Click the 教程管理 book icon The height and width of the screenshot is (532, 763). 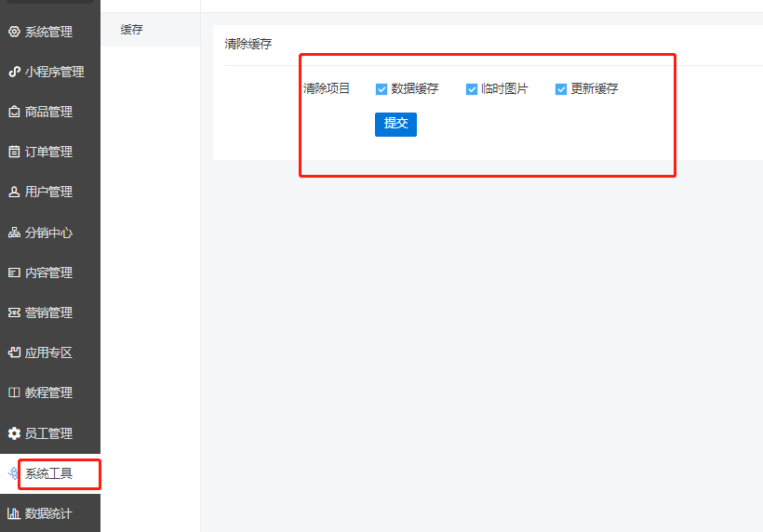click(x=14, y=392)
